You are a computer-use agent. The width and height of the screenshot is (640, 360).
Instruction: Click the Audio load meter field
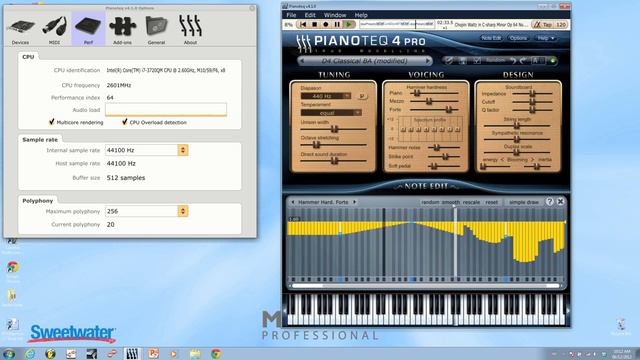166,109
